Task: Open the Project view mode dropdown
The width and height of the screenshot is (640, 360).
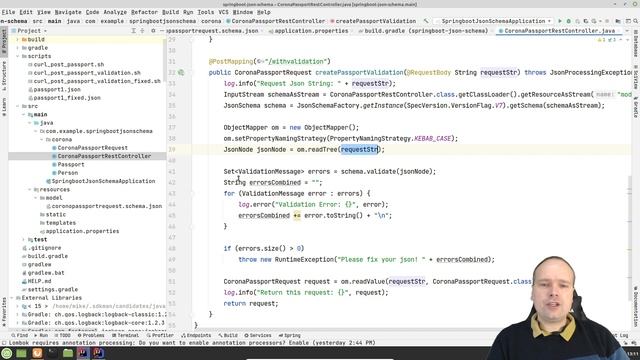Action: click(31, 31)
